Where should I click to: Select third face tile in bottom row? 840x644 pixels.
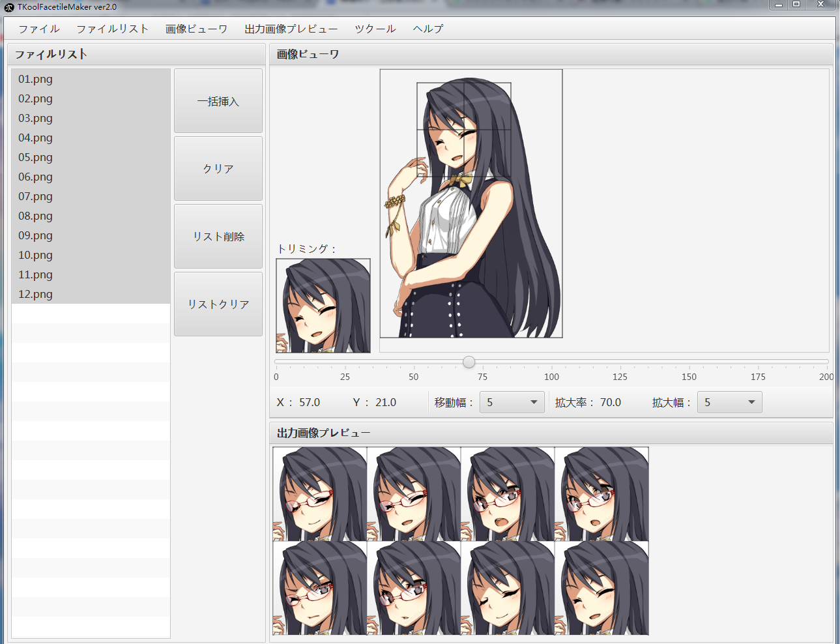click(x=508, y=588)
